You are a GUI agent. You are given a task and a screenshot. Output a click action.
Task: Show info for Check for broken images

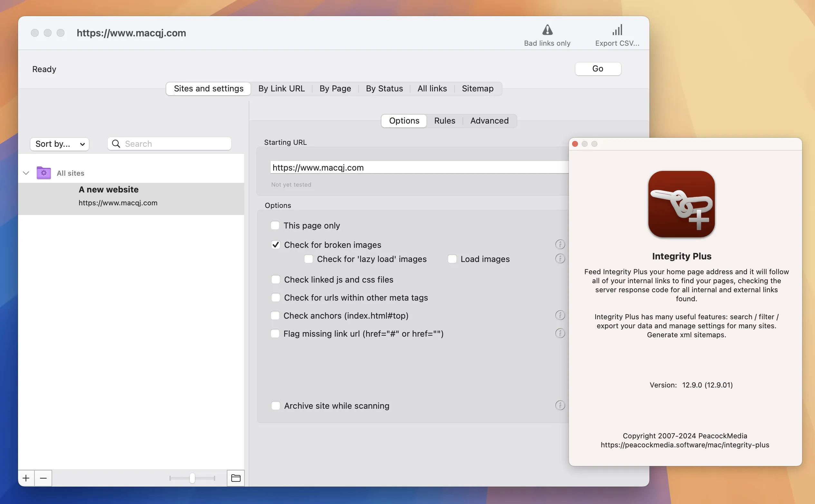pyautogui.click(x=560, y=244)
